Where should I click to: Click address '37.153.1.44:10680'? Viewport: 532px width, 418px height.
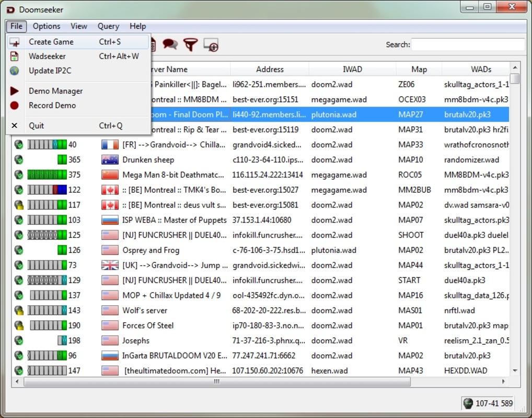(262, 220)
